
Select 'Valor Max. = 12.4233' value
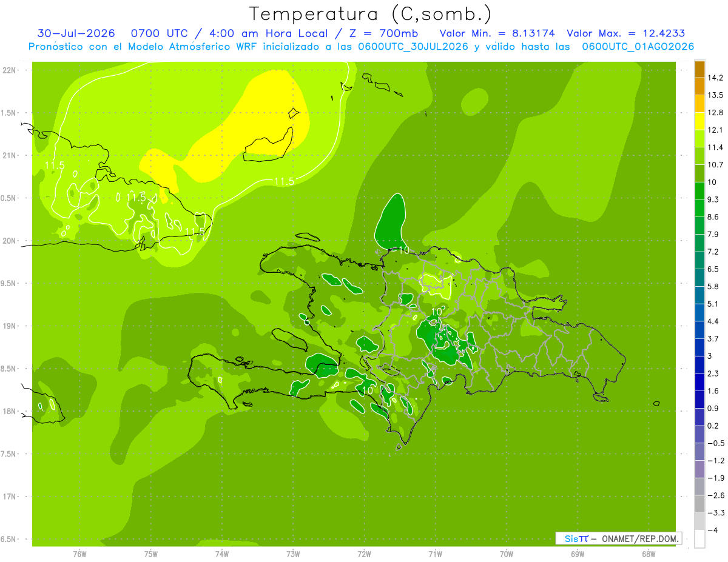pos(626,33)
